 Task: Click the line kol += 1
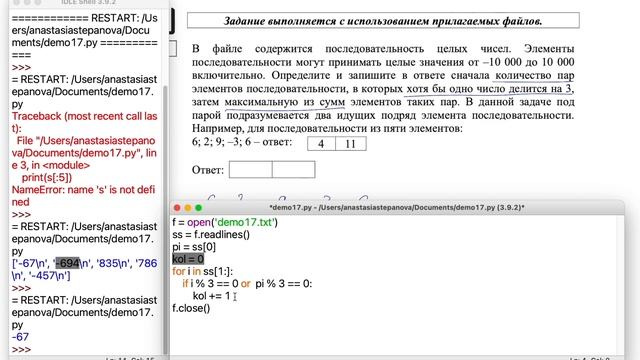(211, 296)
